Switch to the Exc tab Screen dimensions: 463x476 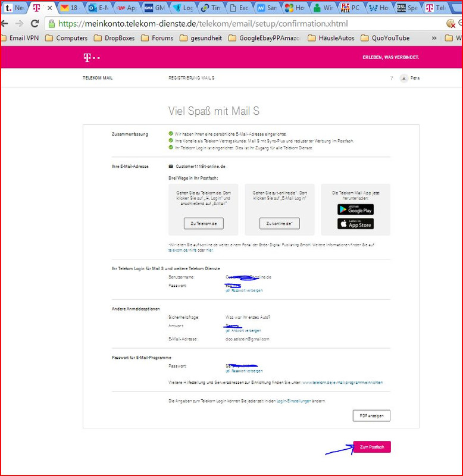239,8
